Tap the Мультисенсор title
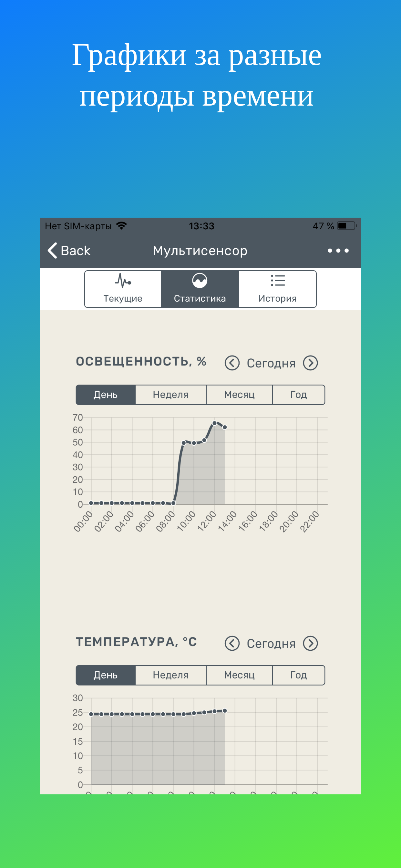Image resolution: width=401 pixels, height=868 pixels. pyautogui.click(x=200, y=250)
